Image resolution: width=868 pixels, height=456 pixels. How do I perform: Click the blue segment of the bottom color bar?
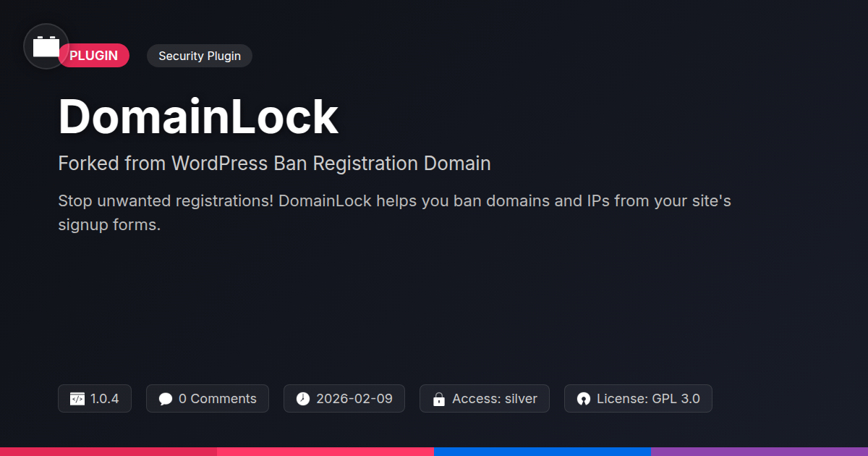(542, 452)
